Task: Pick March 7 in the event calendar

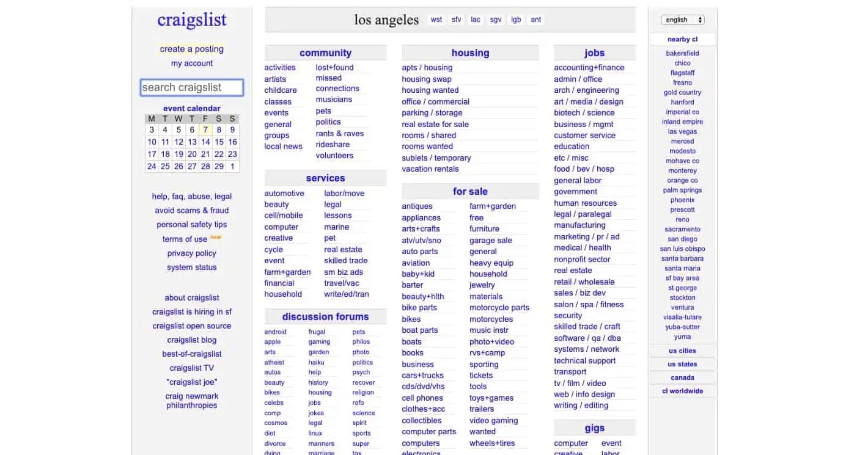Action: (x=205, y=129)
